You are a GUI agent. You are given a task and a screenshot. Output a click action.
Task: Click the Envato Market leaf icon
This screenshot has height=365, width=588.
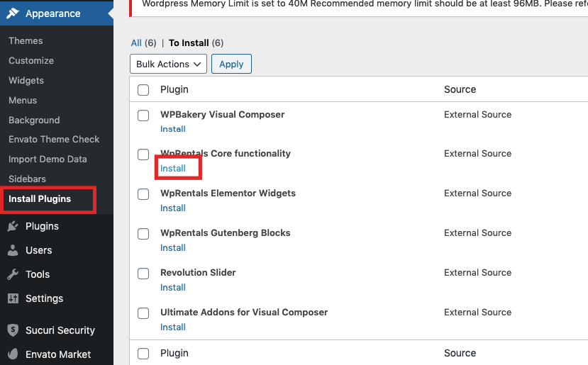pyautogui.click(x=13, y=354)
